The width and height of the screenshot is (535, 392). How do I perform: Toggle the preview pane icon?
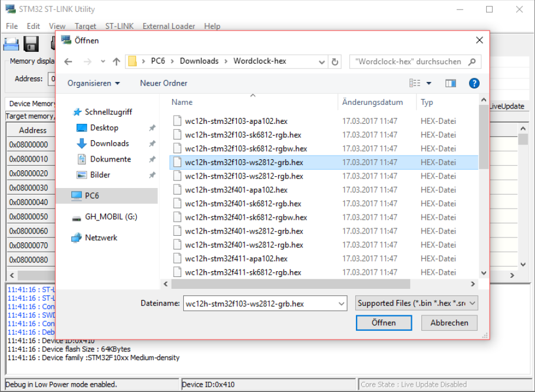450,83
